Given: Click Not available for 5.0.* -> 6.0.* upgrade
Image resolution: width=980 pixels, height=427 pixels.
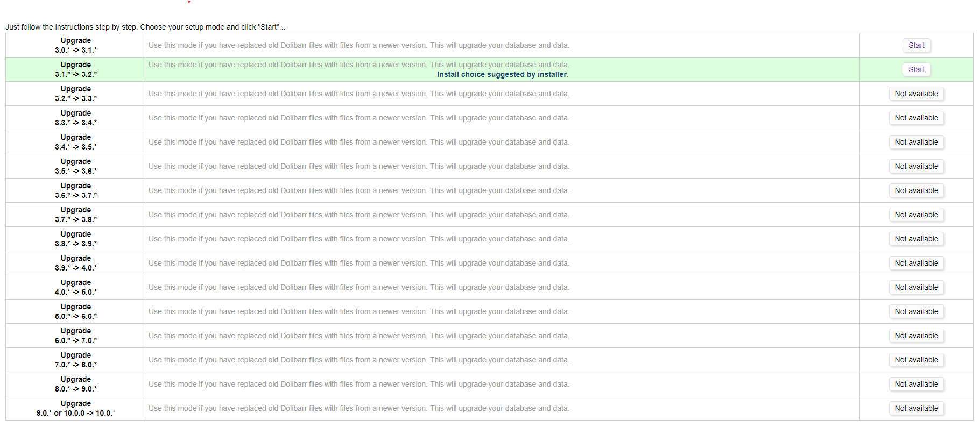Looking at the screenshot, I should 916,311.
